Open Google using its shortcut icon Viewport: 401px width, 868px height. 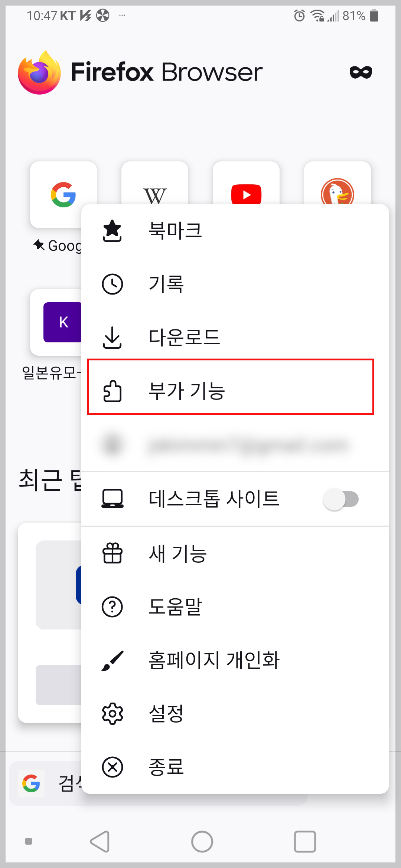(x=63, y=195)
